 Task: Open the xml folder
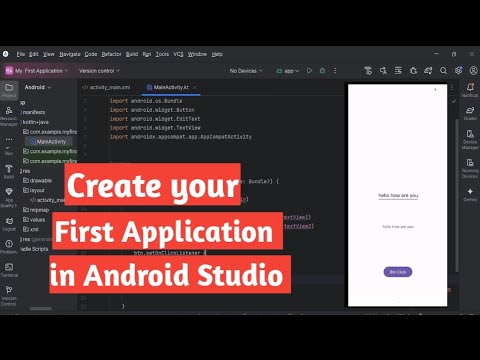31,229
